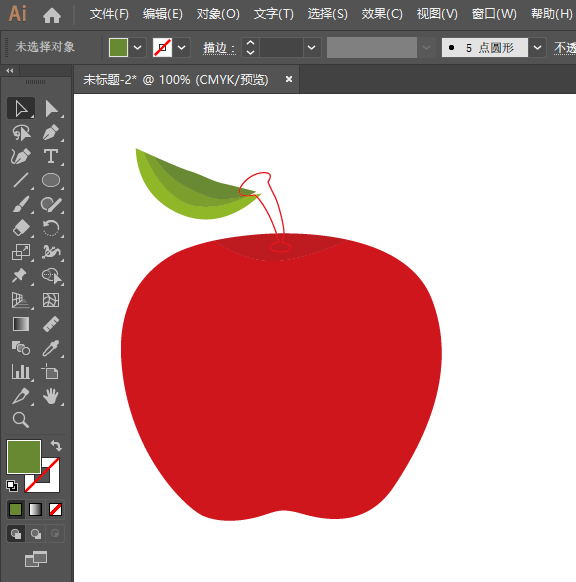
Task: Switch to Draw Behind mode
Action: tap(36, 534)
